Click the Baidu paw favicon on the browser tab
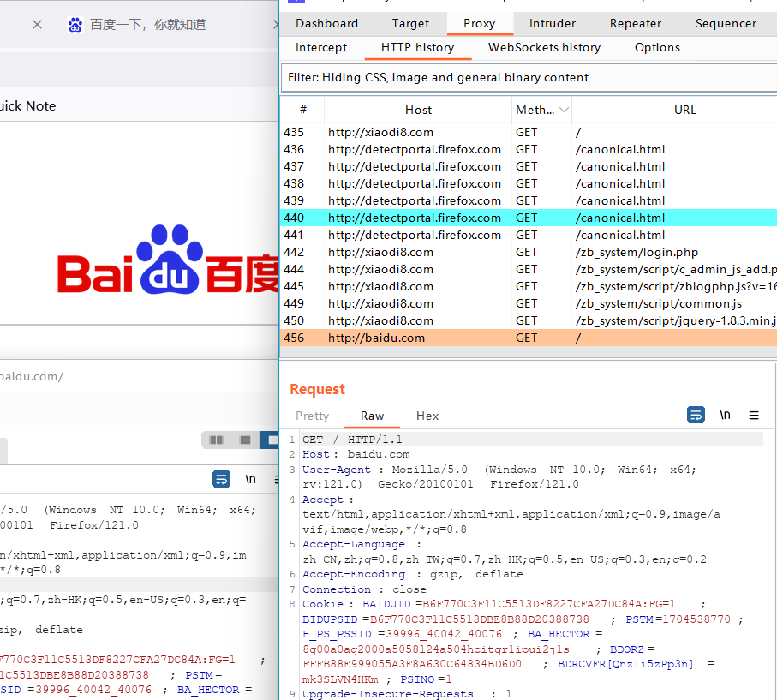The width and height of the screenshot is (777, 700). pos(75,24)
